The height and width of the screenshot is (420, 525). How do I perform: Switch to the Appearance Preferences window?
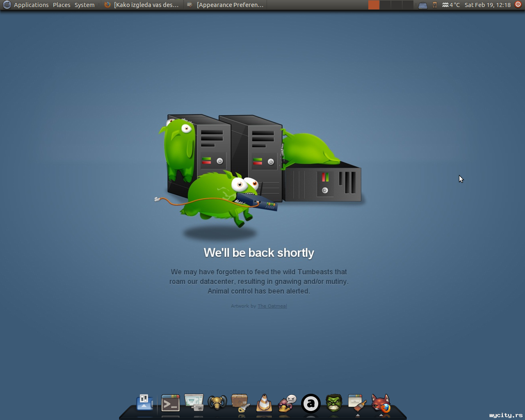click(225, 5)
